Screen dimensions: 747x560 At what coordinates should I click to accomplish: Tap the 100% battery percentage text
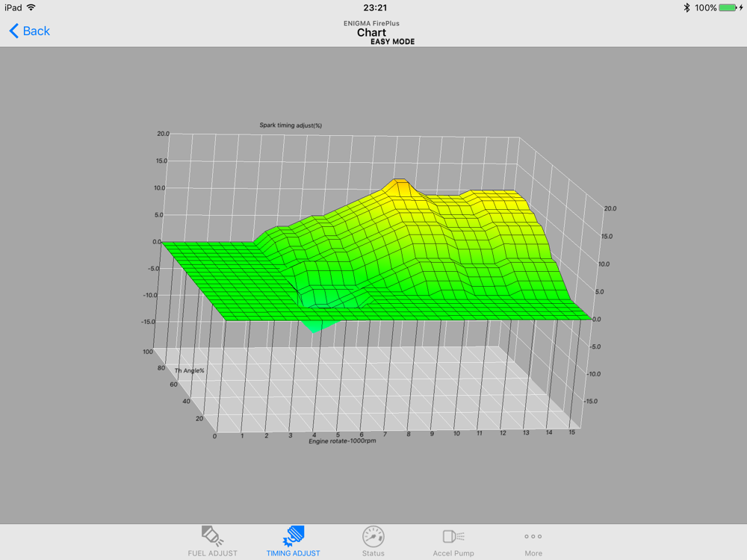706,7
